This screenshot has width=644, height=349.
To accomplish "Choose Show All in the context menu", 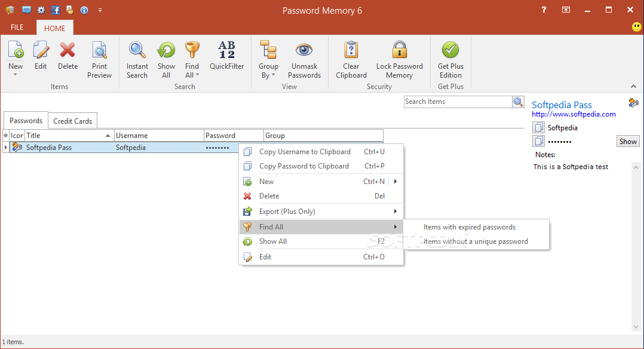I will [x=321, y=241].
